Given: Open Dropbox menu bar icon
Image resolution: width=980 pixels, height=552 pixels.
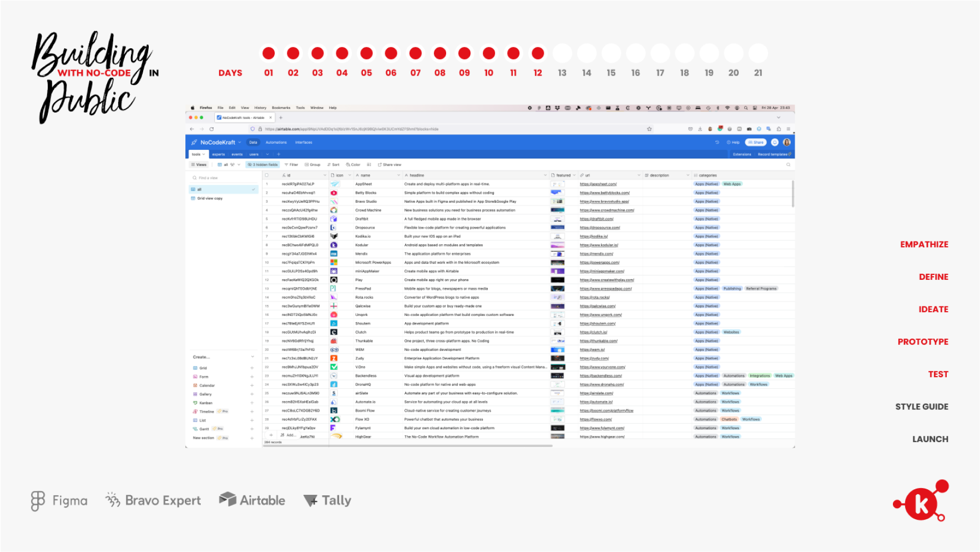Looking at the screenshot, I should tap(558, 108).
